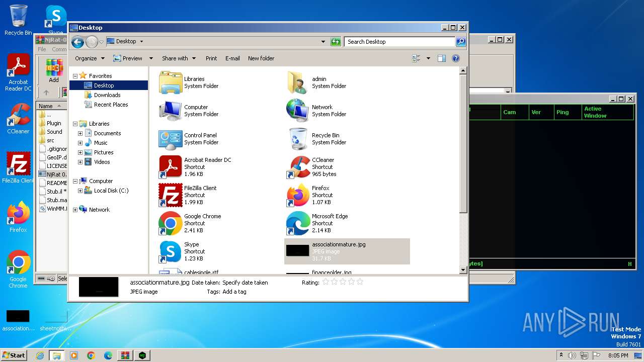The height and width of the screenshot is (362, 644).
Task: Click the change view icon
Action: (416, 58)
